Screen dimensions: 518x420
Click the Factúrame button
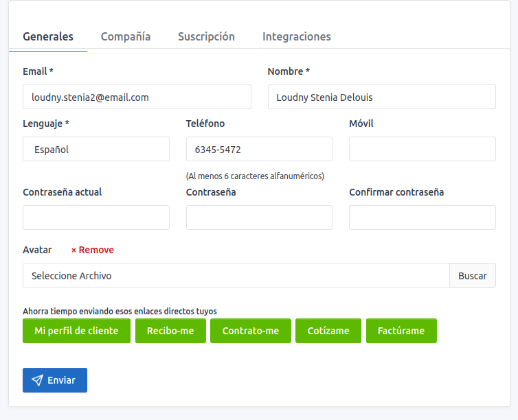(401, 331)
